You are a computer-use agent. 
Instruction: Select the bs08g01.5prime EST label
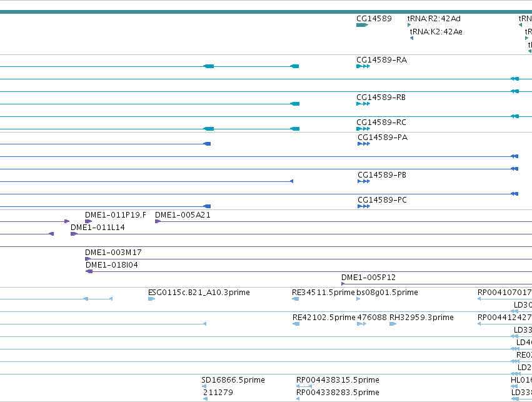387,293
